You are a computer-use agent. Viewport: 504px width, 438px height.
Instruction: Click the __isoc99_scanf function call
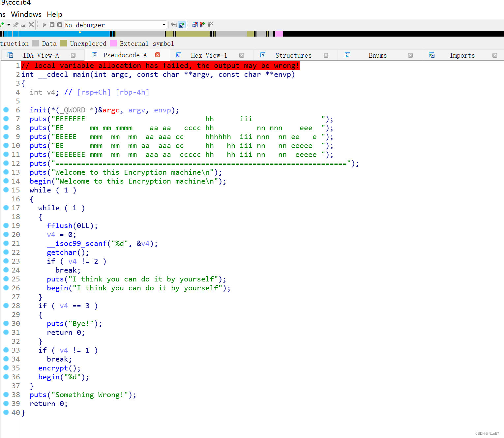tap(77, 244)
